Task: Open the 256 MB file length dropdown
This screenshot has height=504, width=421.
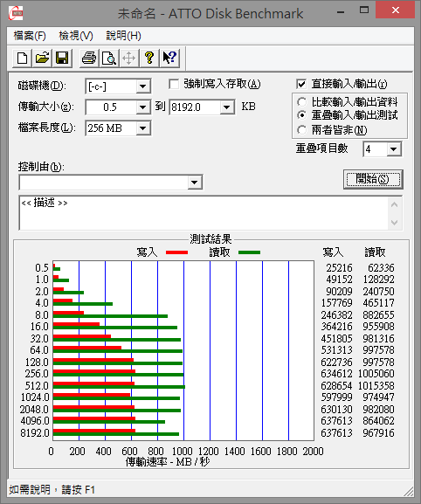Action: [x=143, y=128]
